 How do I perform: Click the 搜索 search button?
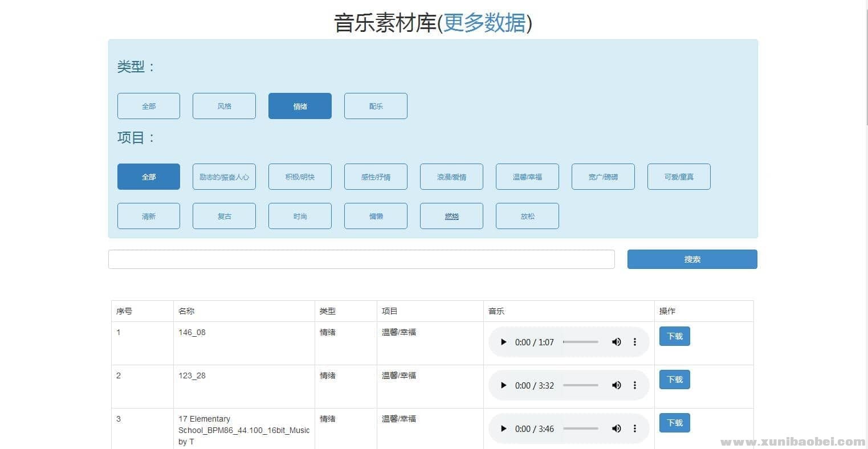(692, 259)
